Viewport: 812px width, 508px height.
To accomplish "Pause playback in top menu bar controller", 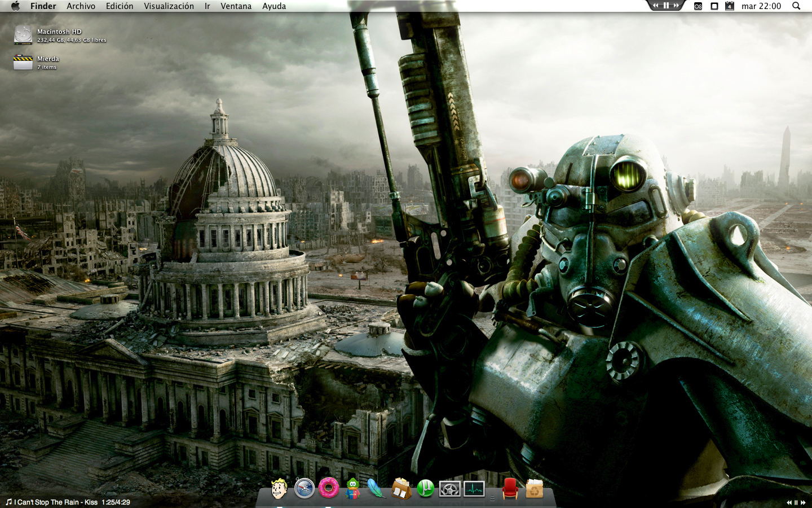I will point(665,6).
